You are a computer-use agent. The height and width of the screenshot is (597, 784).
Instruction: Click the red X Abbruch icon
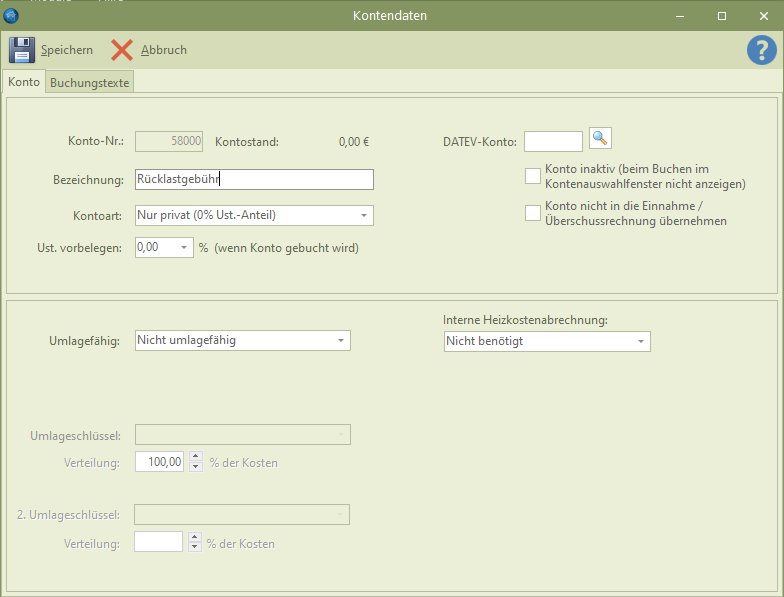coord(122,50)
